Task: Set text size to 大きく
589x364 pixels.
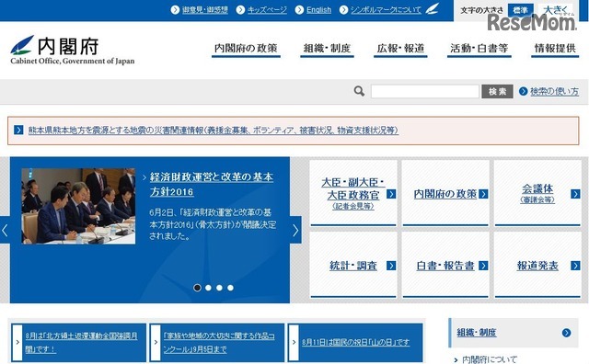Action: tap(555, 10)
